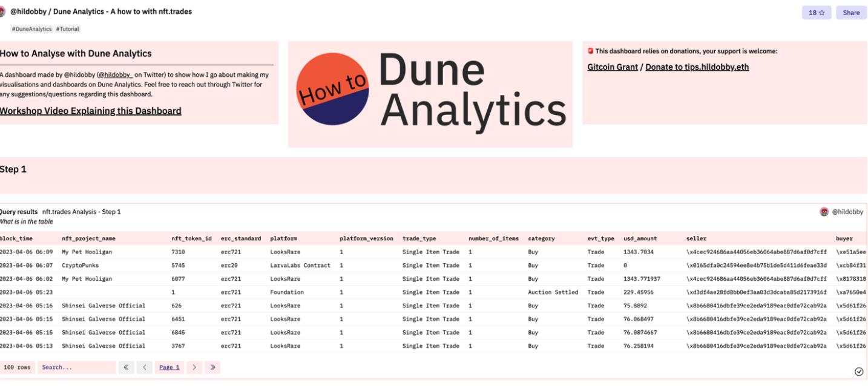Open the #Tutorial tag
This screenshot has width=868, height=386.
pyautogui.click(x=68, y=29)
